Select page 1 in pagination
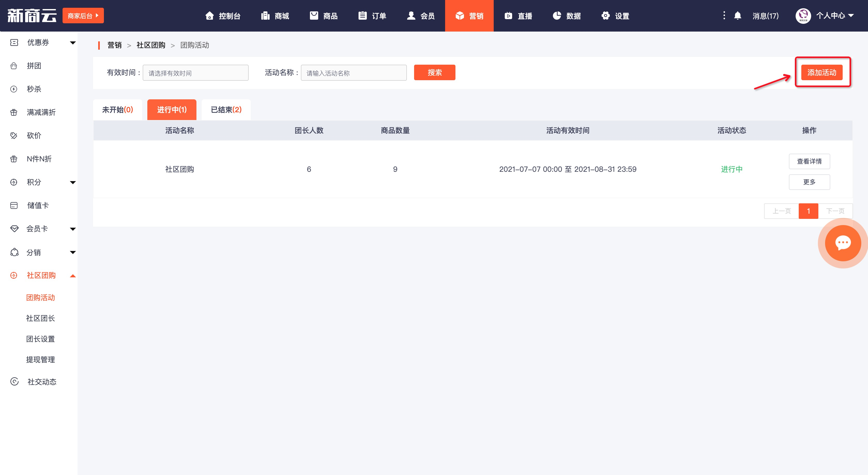Image resolution: width=868 pixels, height=475 pixels. 808,211
